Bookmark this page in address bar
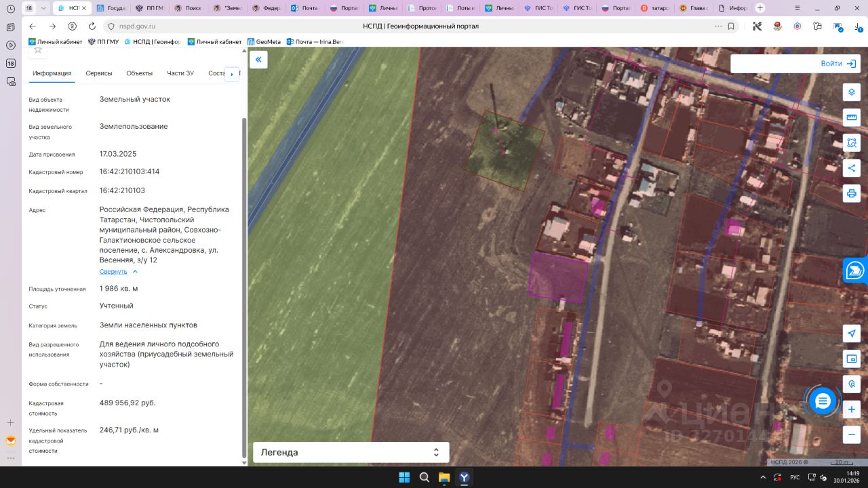This screenshot has width=868, height=488. [731, 26]
